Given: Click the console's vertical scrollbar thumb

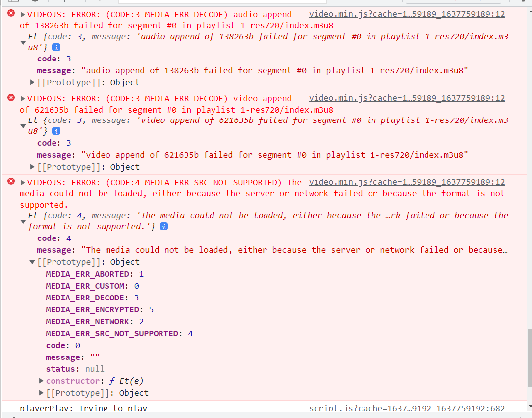Looking at the screenshot, I should 530,358.
